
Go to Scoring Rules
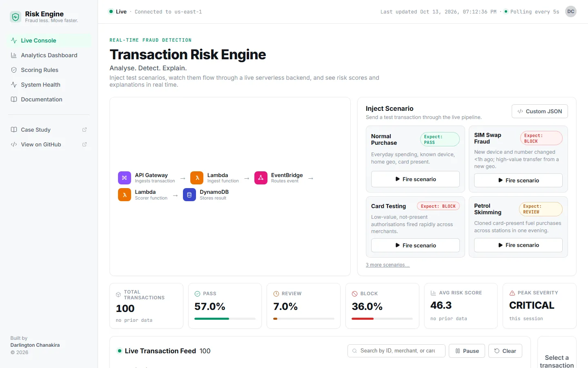[49, 70]
